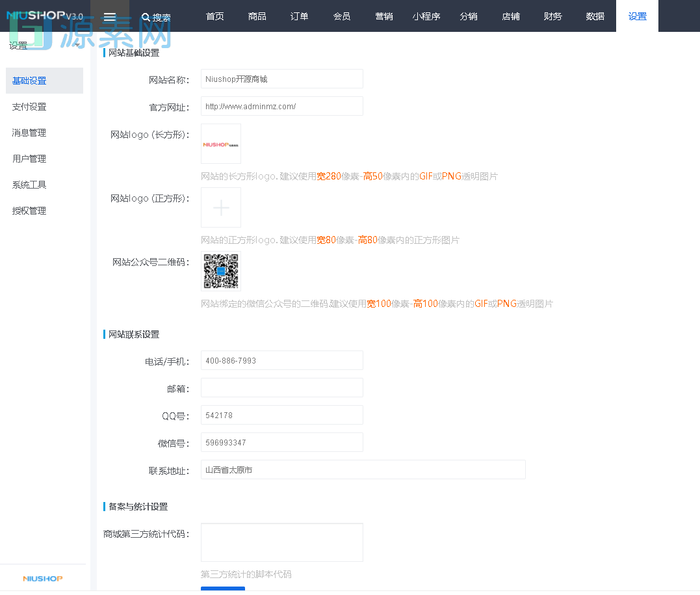Click the blue submit button at bottom

(x=223, y=589)
